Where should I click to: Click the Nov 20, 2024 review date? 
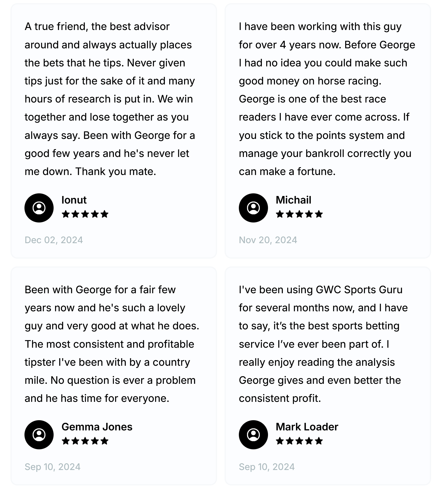coord(268,240)
